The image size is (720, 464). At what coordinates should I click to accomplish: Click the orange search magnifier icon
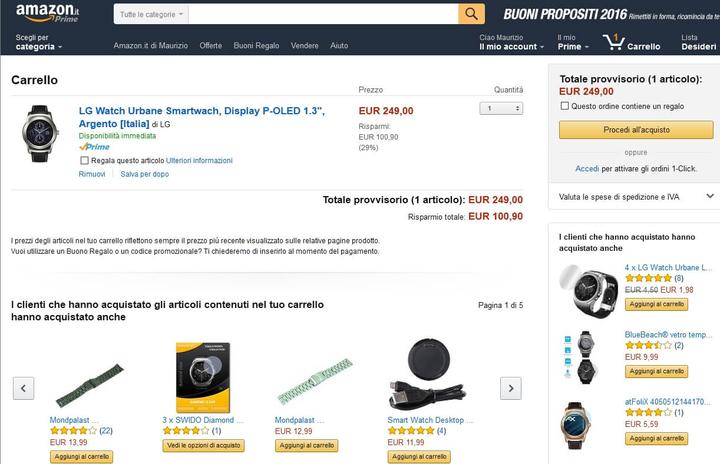tap(471, 14)
